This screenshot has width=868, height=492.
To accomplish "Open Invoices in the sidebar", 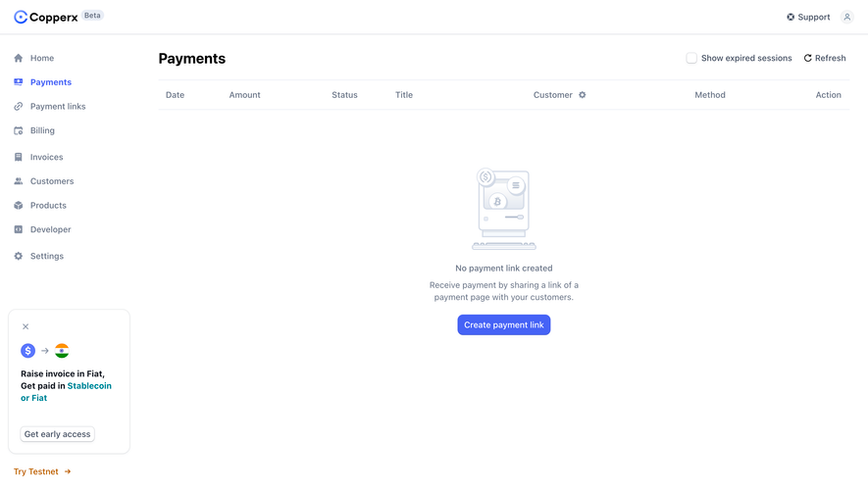I will pyautogui.click(x=46, y=157).
